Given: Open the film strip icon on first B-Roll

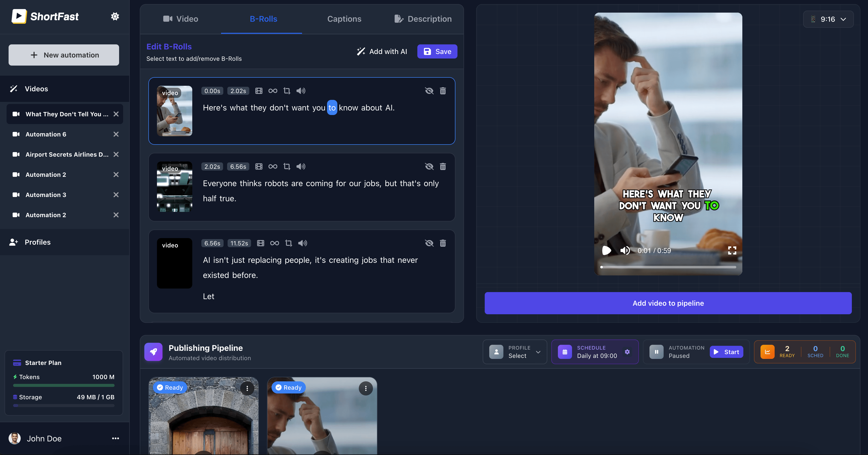Looking at the screenshot, I should (x=259, y=91).
